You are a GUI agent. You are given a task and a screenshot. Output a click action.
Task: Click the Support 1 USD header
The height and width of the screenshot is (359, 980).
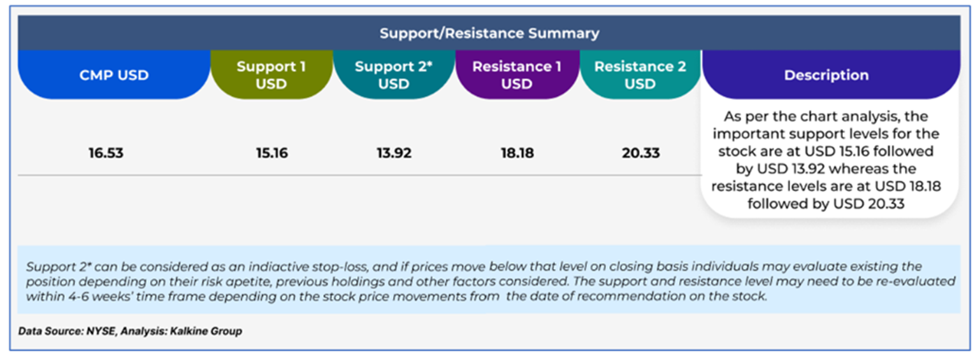tap(271, 74)
